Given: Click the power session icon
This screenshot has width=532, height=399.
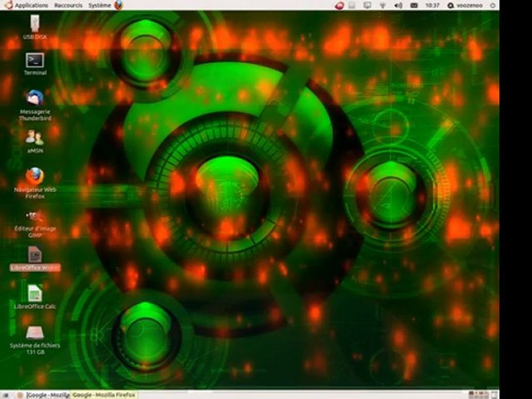Looking at the screenshot, I should [x=493, y=6].
